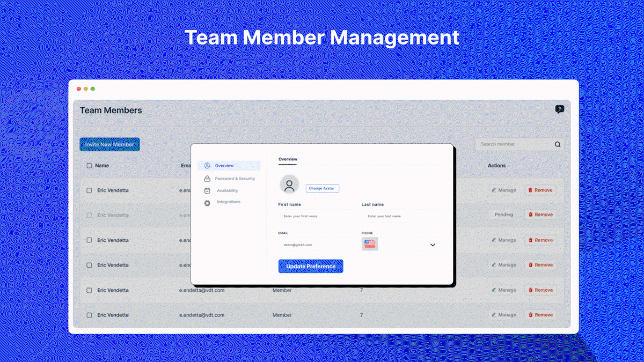
Task: Click the Actions column header
Action: click(x=496, y=165)
